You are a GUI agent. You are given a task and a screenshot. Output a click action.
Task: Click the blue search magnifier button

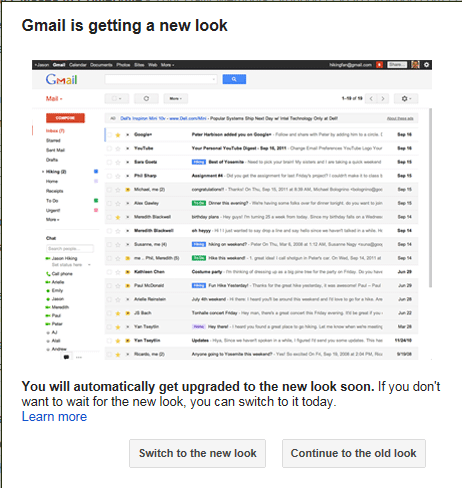click(234, 79)
